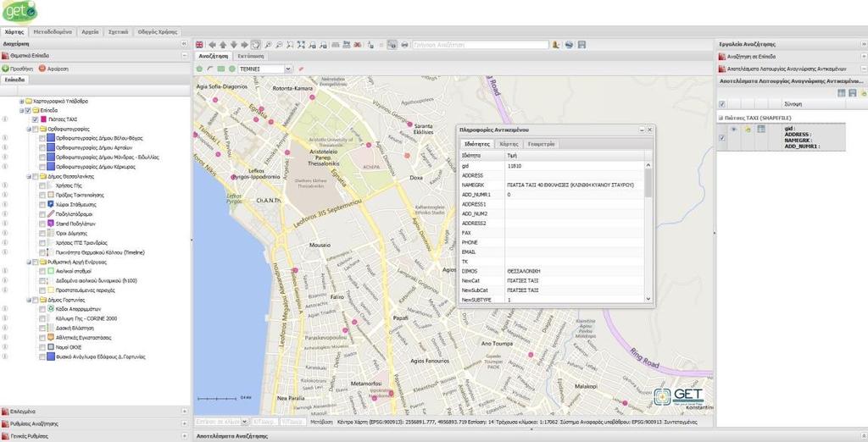Collapse the Εργαλεία Αναζήτησης right panel

(x=864, y=44)
